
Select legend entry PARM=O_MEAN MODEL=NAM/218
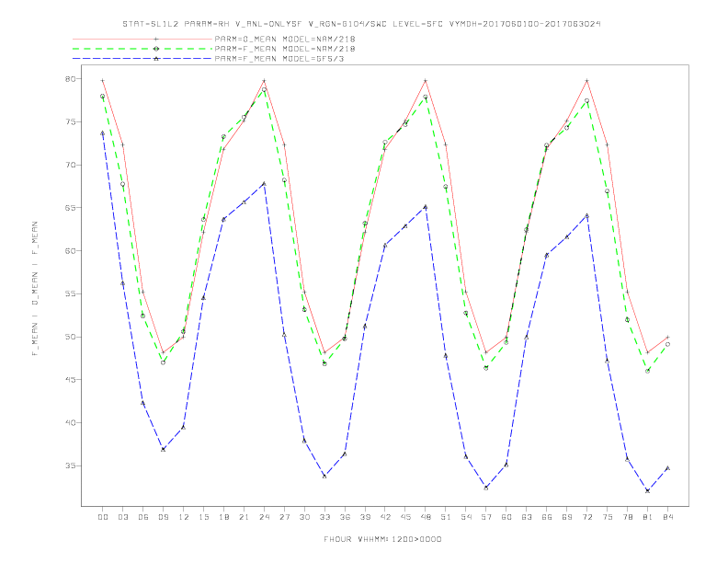click(285, 39)
